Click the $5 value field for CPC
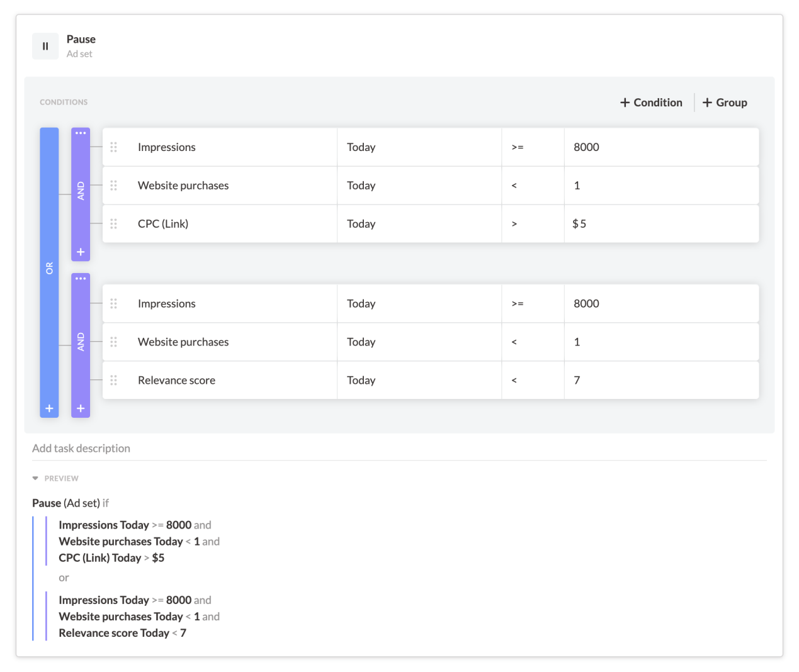 [x=661, y=224]
